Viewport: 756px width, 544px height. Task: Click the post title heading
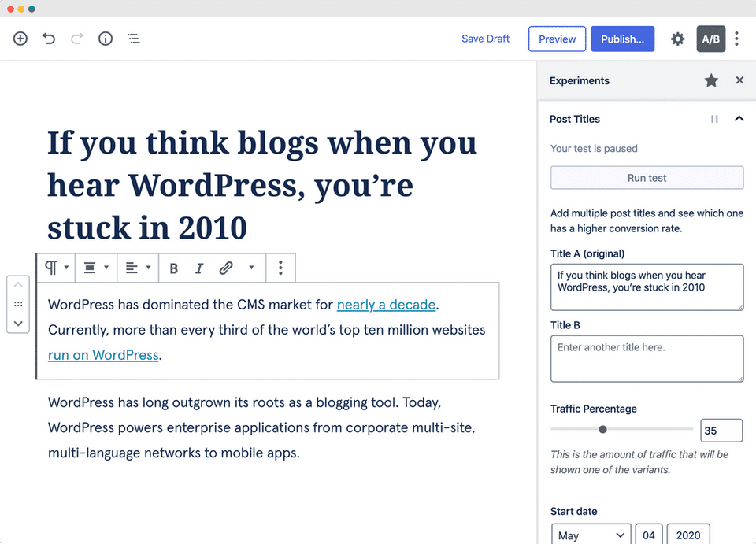[x=261, y=185]
